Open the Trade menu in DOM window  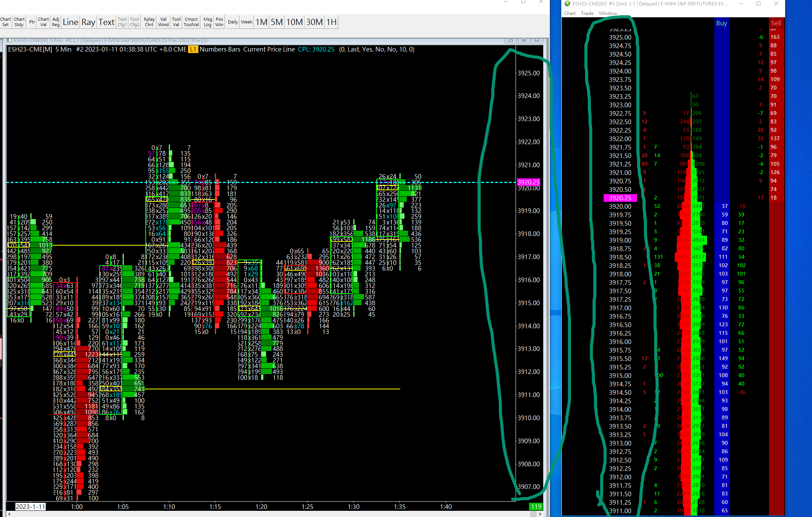click(x=587, y=13)
